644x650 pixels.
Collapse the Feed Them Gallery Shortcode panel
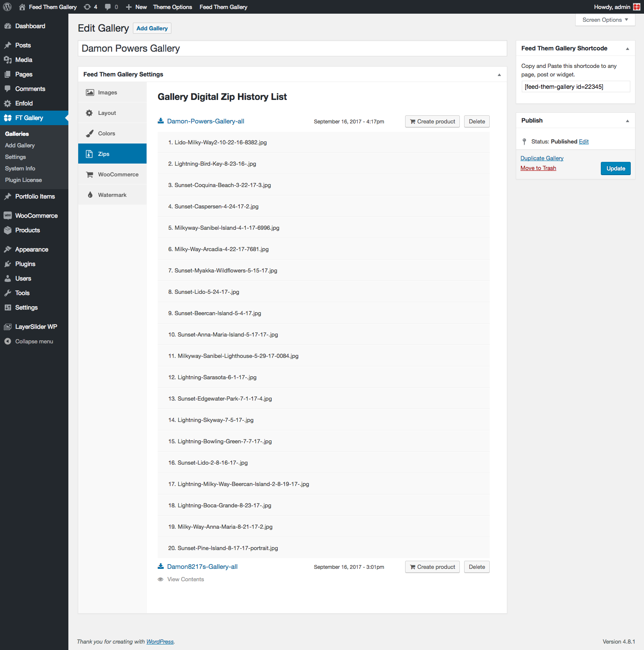pos(627,49)
